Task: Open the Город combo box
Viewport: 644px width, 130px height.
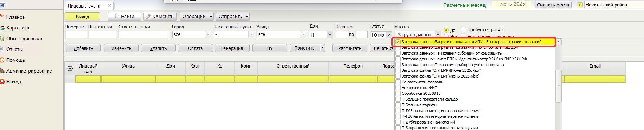Action: click(x=208, y=34)
